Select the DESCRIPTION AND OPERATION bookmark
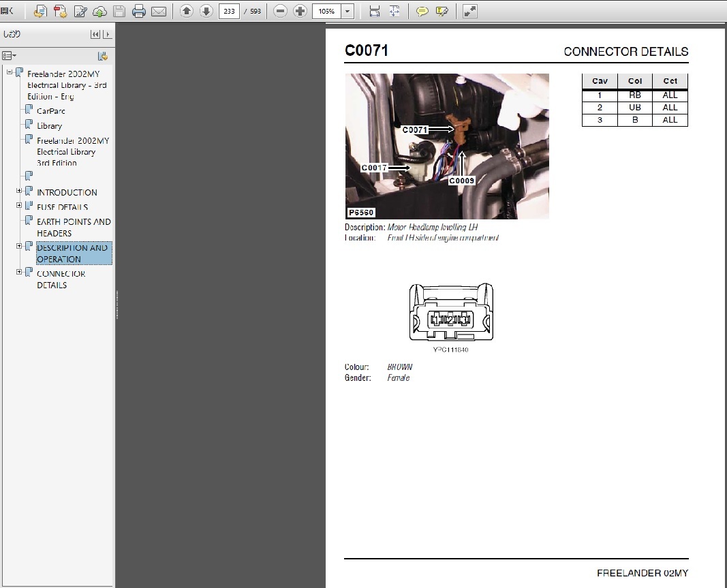The height and width of the screenshot is (588, 727). 74,253
